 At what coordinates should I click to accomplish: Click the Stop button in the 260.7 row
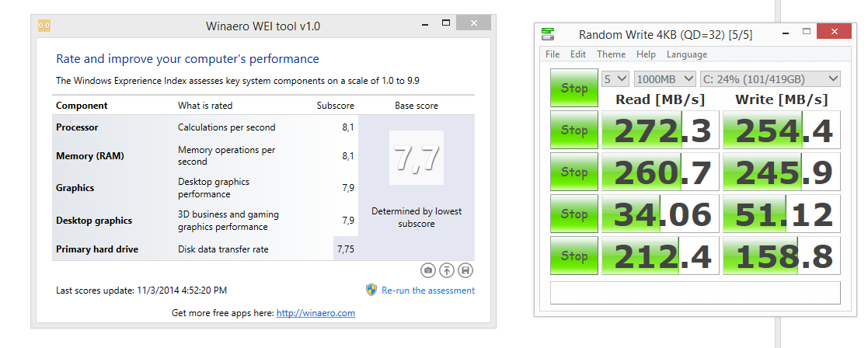574,172
